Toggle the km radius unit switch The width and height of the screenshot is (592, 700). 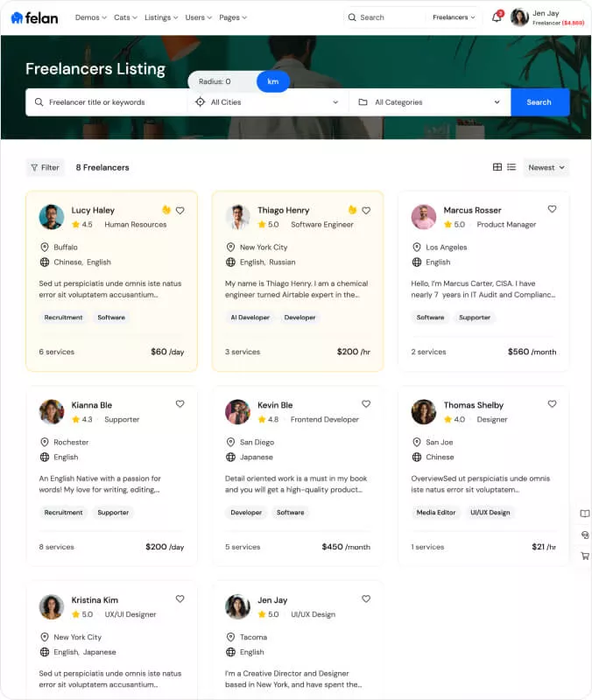pyautogui.click(x=272, y=81)
